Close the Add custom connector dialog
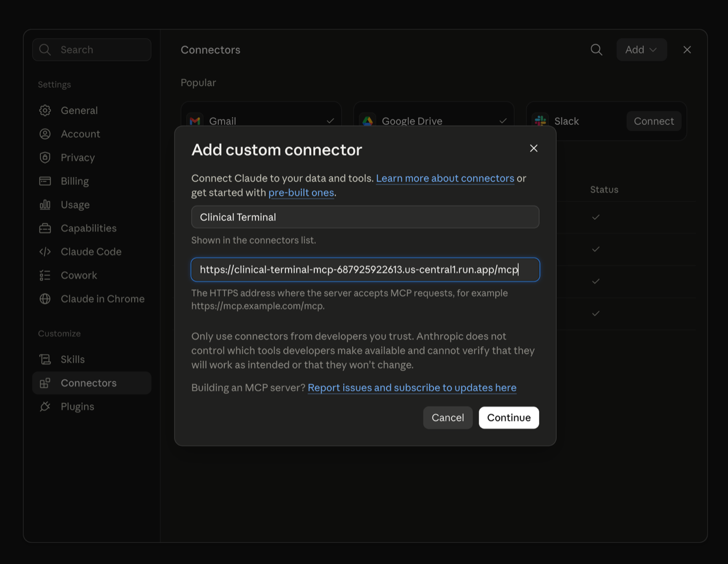Image resolution: width=728 pixels, height=564 pixels. point(534,148)
